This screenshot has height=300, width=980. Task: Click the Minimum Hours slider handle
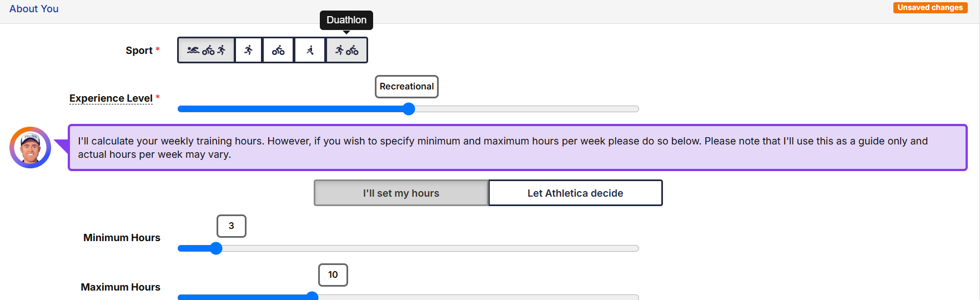(217, 248)
